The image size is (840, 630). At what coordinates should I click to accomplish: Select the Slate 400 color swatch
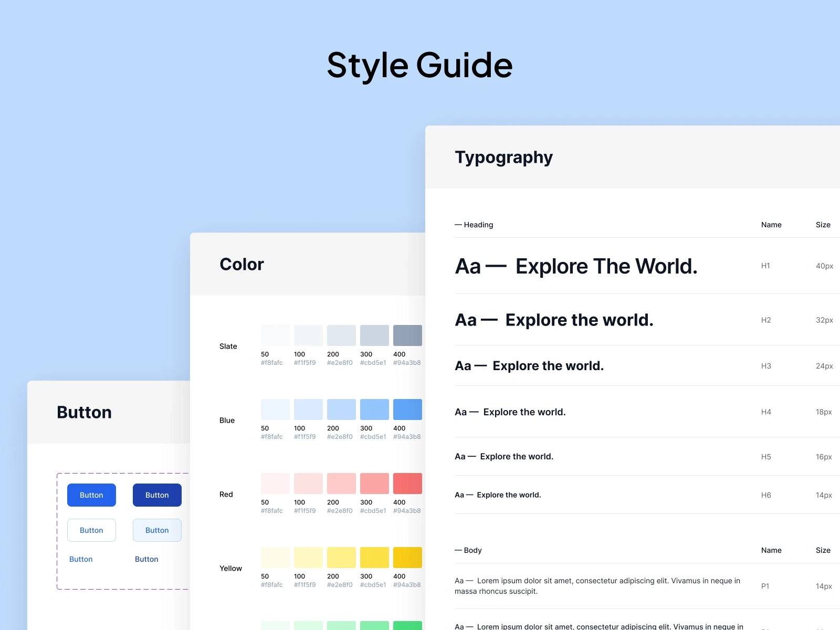click(x=407, y=335)
